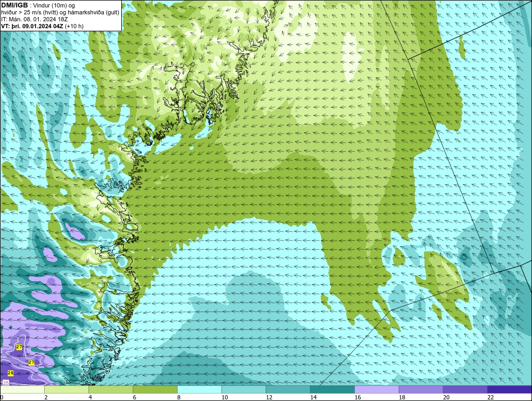The height and width of the screenshot is (401, 532).
Task: Click the legend number '6'
Action: tap(135, 397)
